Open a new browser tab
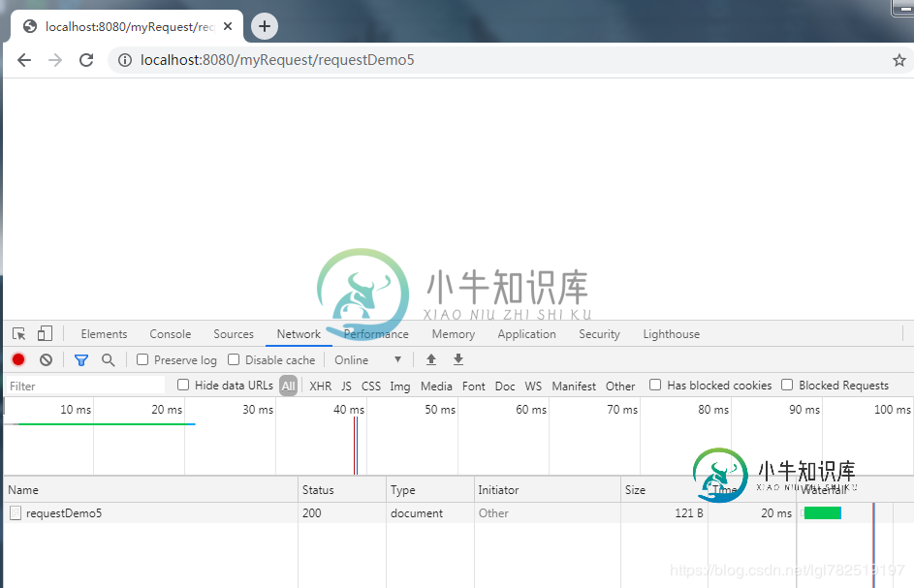Image resolution: width=914 pixels, height=588 pixels. point(264,26)
